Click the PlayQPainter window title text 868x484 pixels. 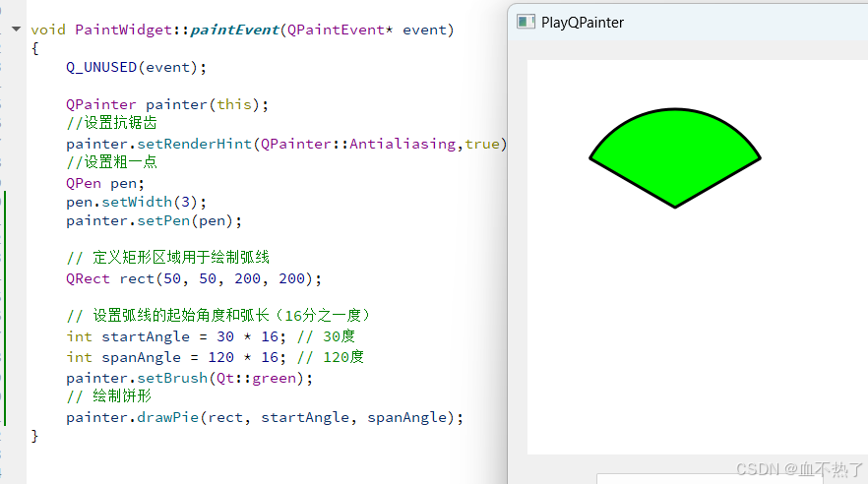pos(583,23)
